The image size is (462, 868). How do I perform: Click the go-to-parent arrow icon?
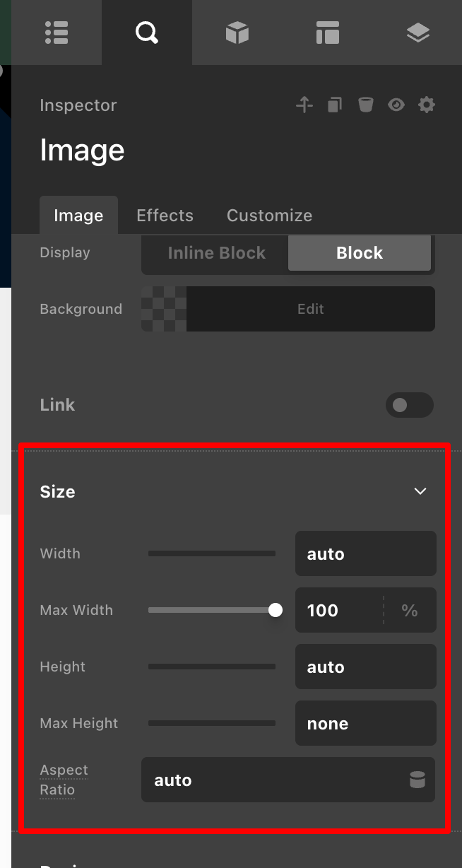(304, 105)
